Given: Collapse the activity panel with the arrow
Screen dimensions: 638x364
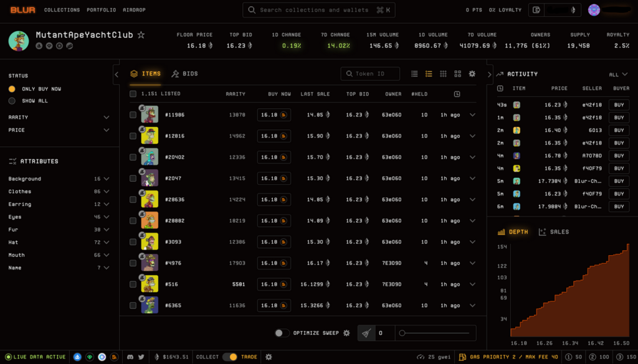Looking at the screenshot, I should (x=490, y=74).
